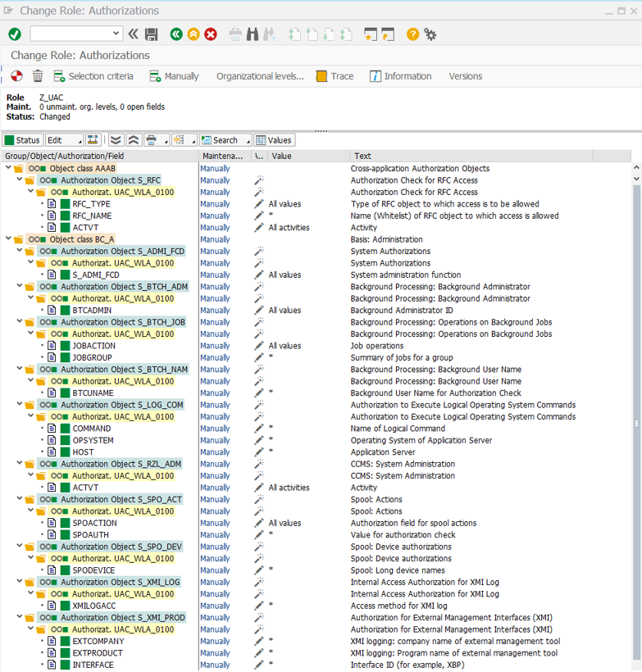Click the Generate profile icon
This screenshot has width=642, height=672.
coord(16,76)
